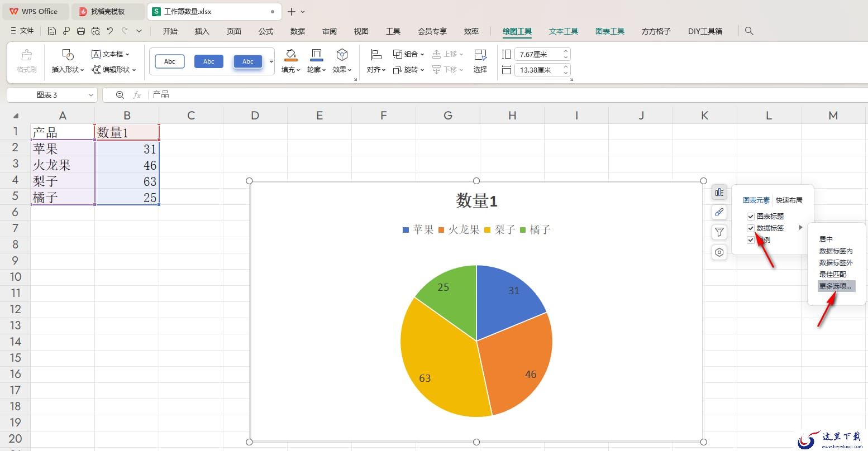Image resolution: width=868 pixels, height=451 pixels.
Task: Select the third Abc style with shadow
Action: point(248,61)
